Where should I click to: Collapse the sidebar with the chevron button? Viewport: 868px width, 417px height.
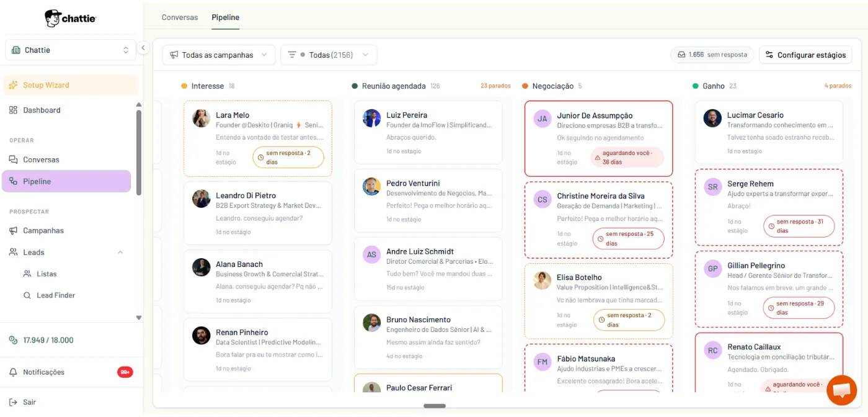143,48
